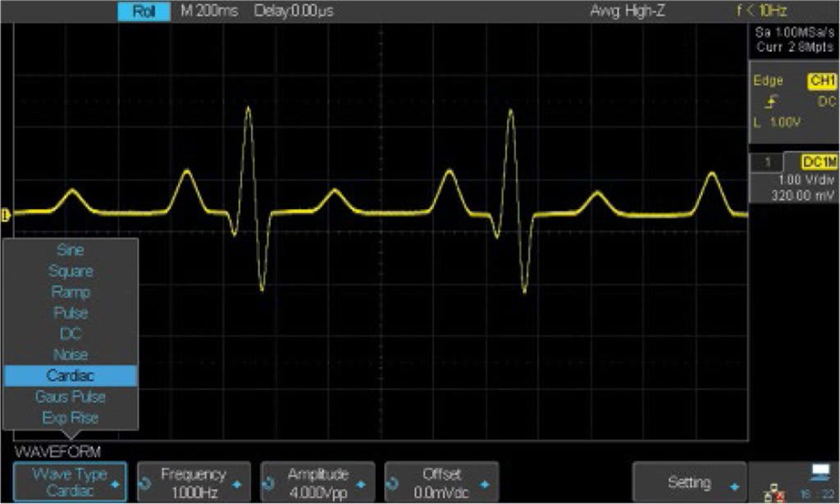Click the channel 1 ground level marker
The height and width of the screenshot is (504, 840).
pos(6,215)
